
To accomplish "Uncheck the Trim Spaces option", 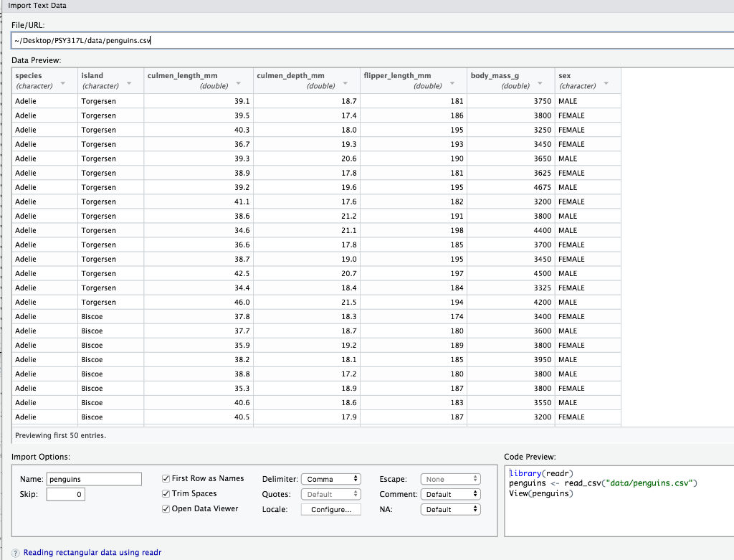I will [x=166, y=493].
